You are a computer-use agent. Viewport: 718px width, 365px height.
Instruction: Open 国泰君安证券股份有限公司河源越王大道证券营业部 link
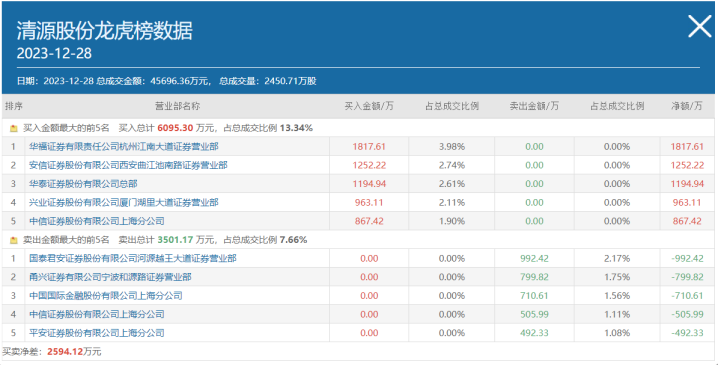[x=133, y=258]
